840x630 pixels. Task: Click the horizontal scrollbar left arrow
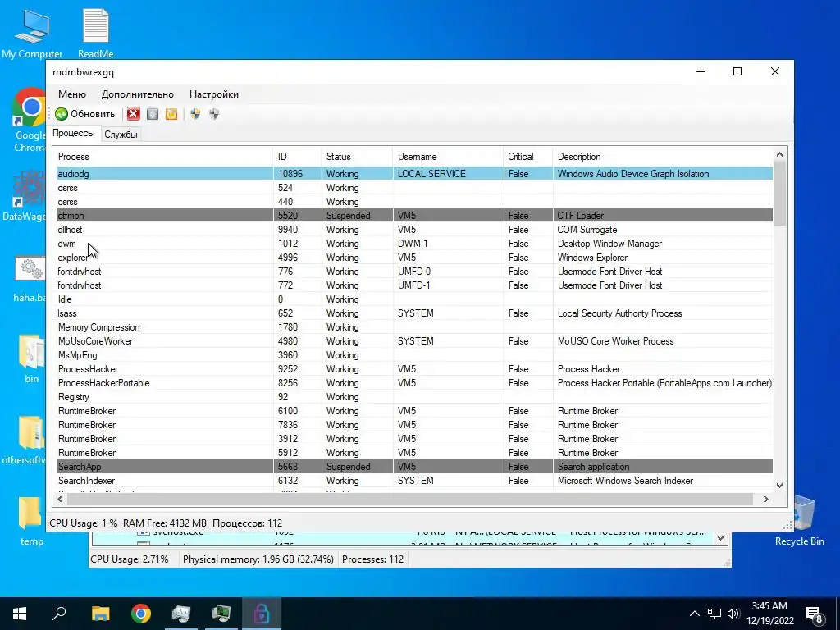pyautogui.click(x=60, y=499)
